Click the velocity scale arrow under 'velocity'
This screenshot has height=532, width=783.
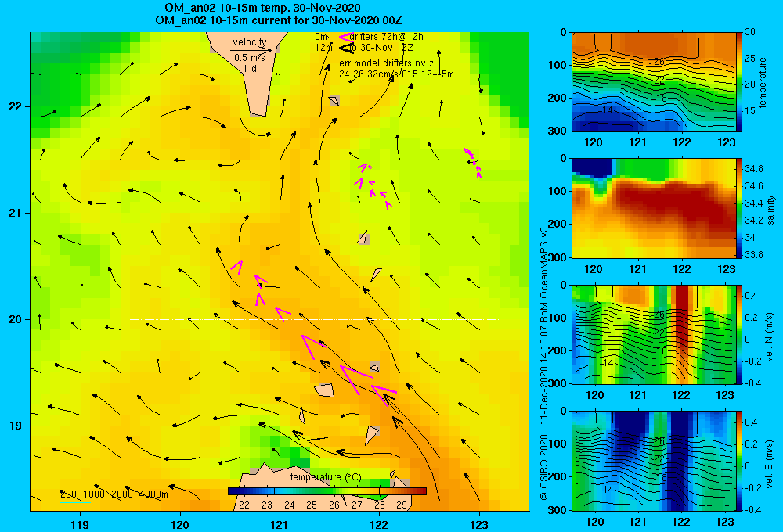coord(251,50)
